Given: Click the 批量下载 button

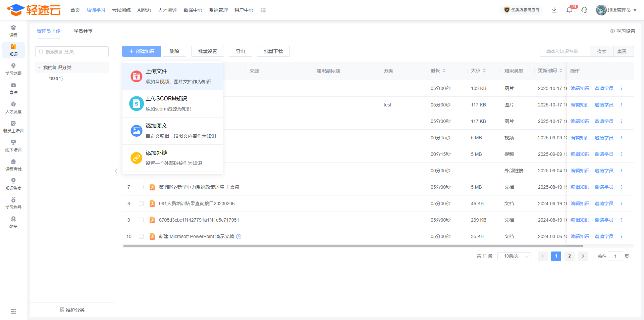Looking at the screenshot, I should click(273, 51).
